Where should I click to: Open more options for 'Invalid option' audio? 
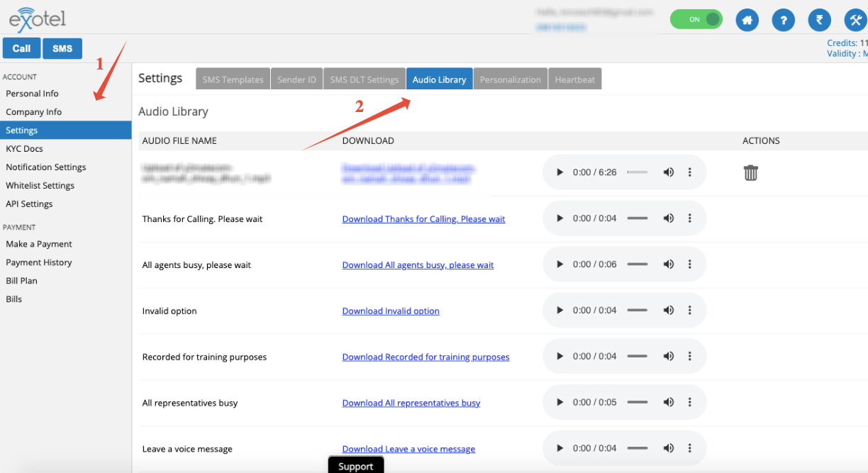coord(689,311)
